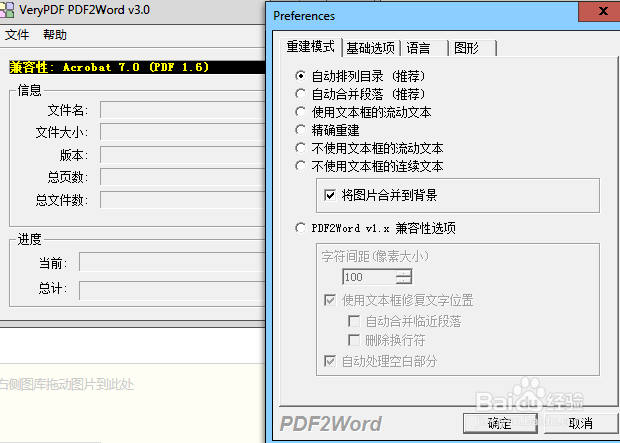Click the 兼容性: Acrobat 7.0 banner text
The width and height of the screenshot is (620, 443).
coord(109,67)
